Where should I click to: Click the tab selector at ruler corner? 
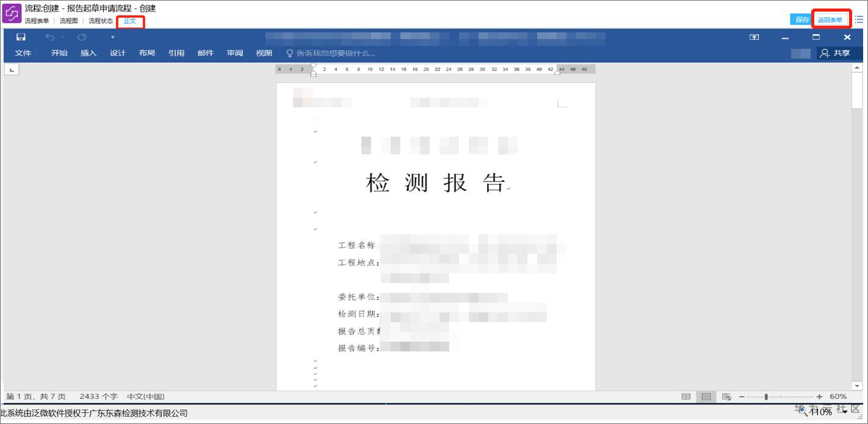(x=11, y=70)
